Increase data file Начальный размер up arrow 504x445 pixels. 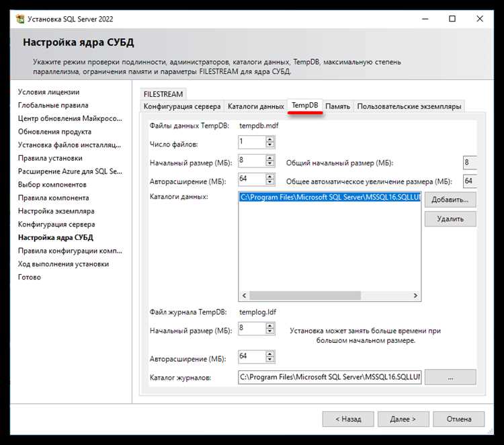270,157
